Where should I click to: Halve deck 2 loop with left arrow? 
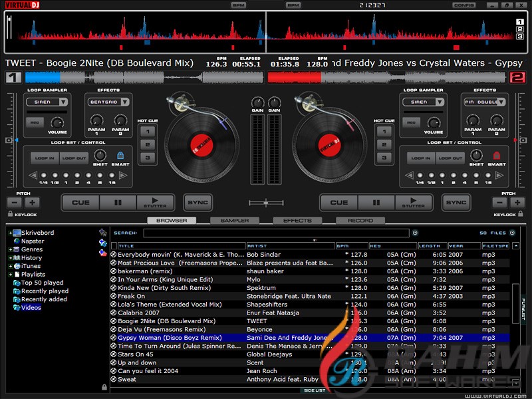(x=409, y=176)
